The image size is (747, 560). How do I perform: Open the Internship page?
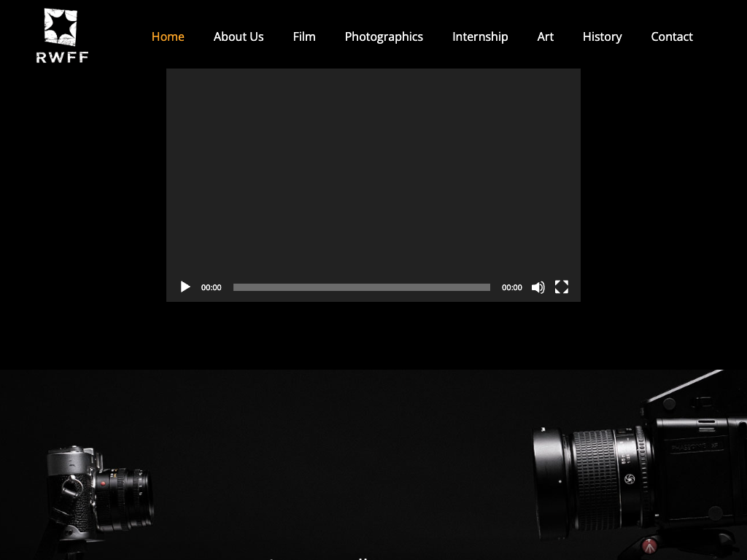[480, 37]
